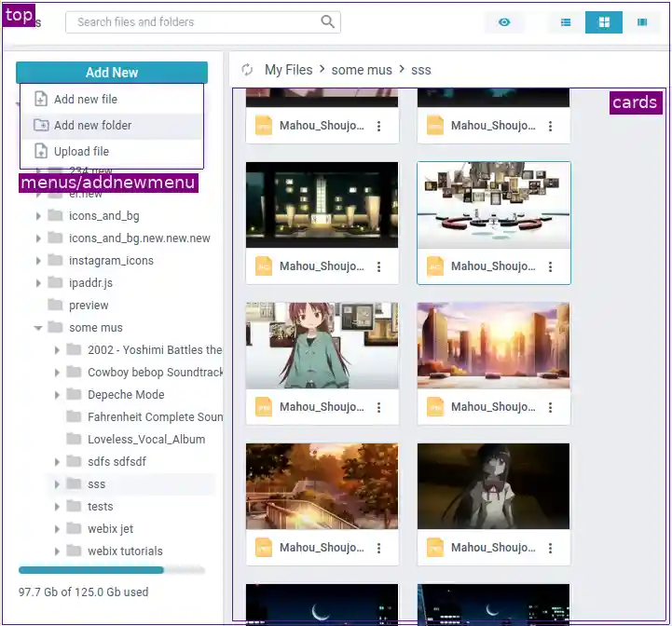Screen dimensions: 672x626
Task: Expand the webix tutorials folder
Action: [57, 551]
